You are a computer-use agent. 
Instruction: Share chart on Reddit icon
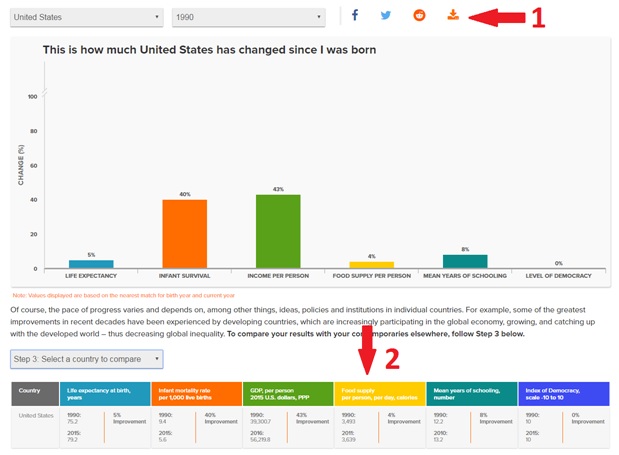pos(419,16)
